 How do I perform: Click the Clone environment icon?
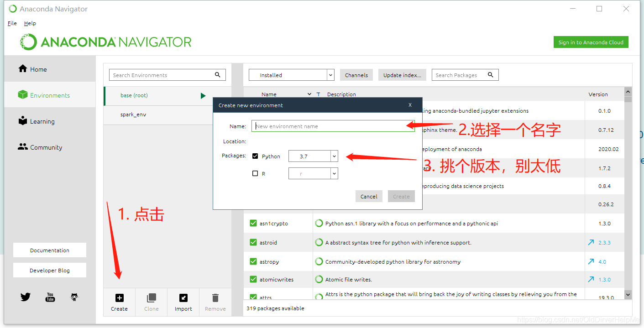pos(151,298)
